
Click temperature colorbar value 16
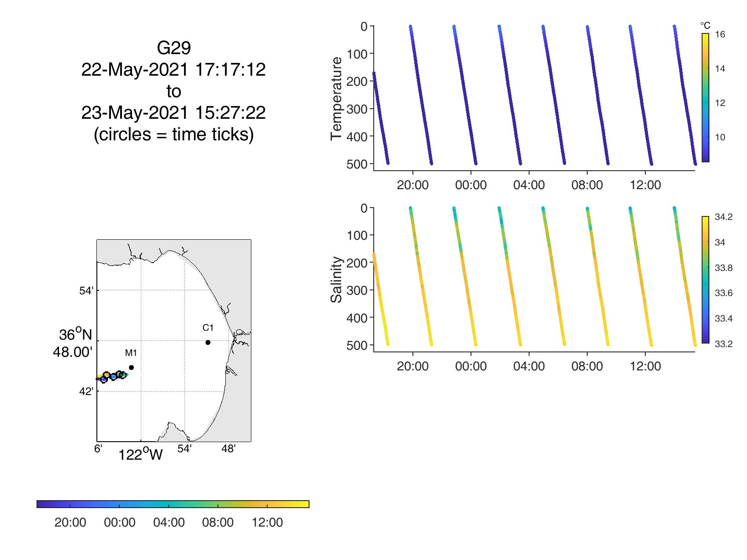pos(719,35)
